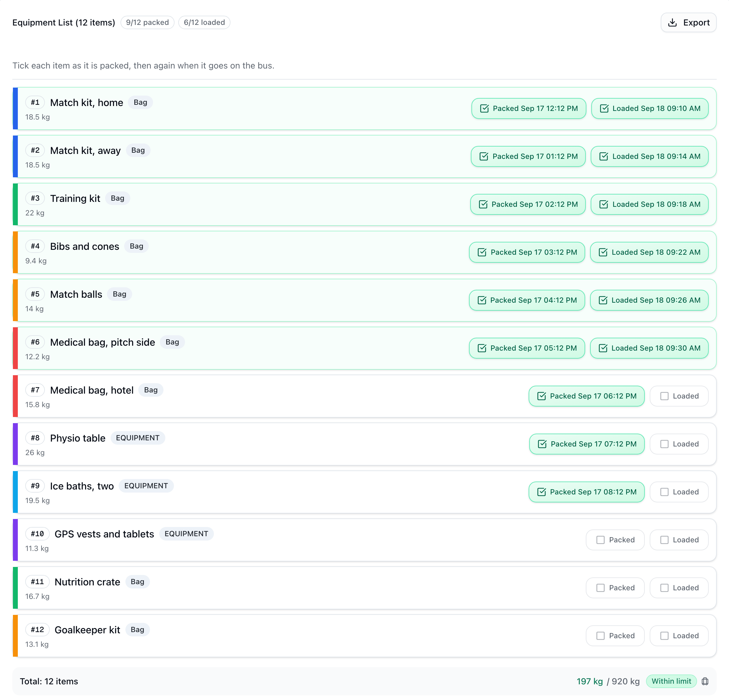
Task: Click the Goalkeeper kit item name
Action: [x=87, y=630]
